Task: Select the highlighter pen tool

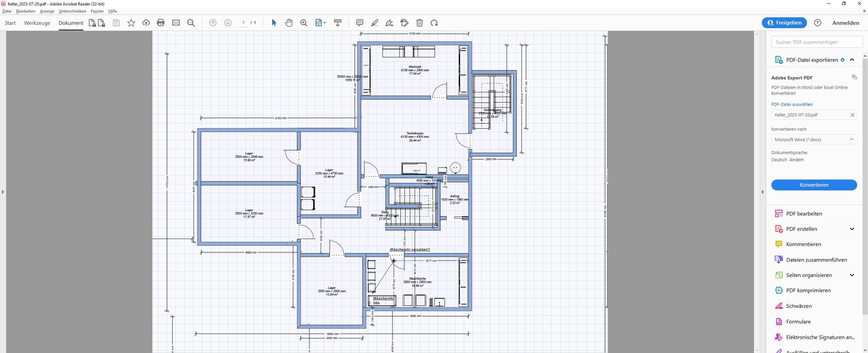Action: pyautogui.click(x=374, y=23)
